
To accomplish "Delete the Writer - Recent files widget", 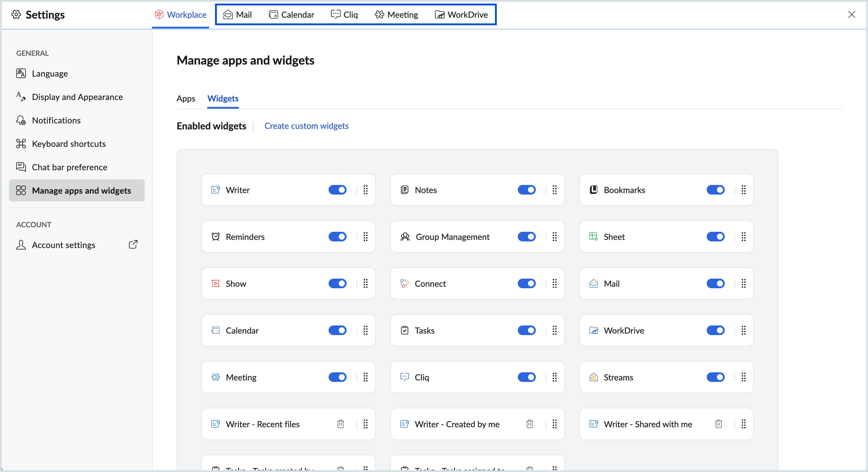I will pos(340,424).
